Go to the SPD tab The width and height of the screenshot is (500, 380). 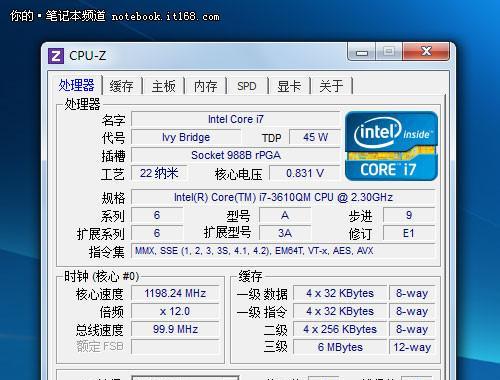pyautogui.click(x=247, y=86)
